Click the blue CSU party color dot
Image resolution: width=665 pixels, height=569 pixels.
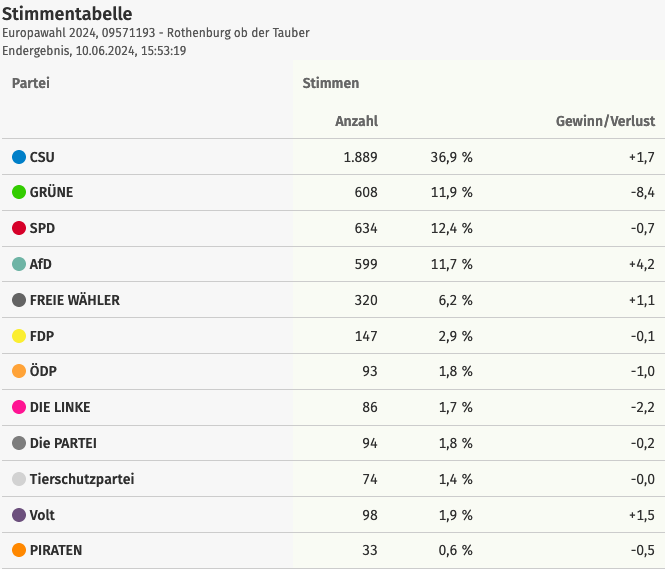tap(18, 157)
